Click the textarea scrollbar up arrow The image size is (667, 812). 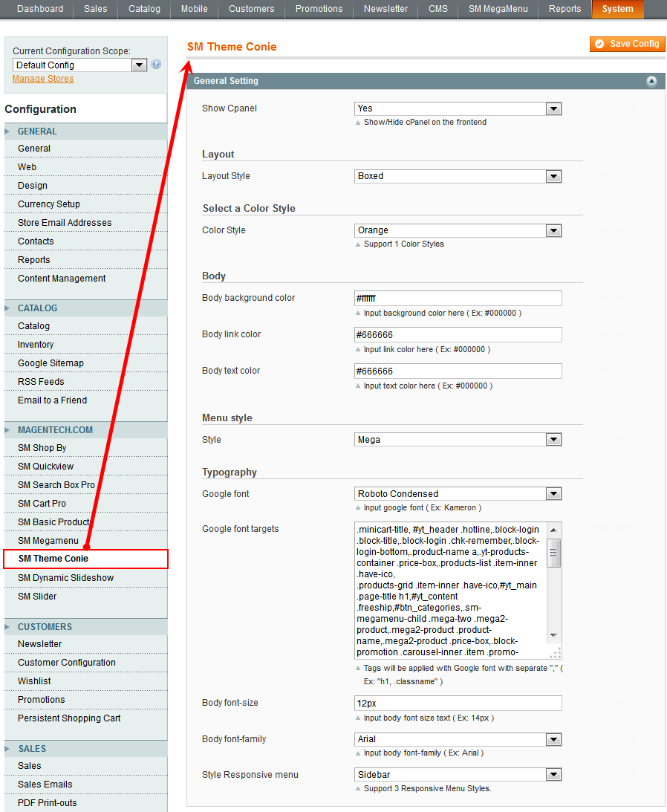[x=553, y=530]
